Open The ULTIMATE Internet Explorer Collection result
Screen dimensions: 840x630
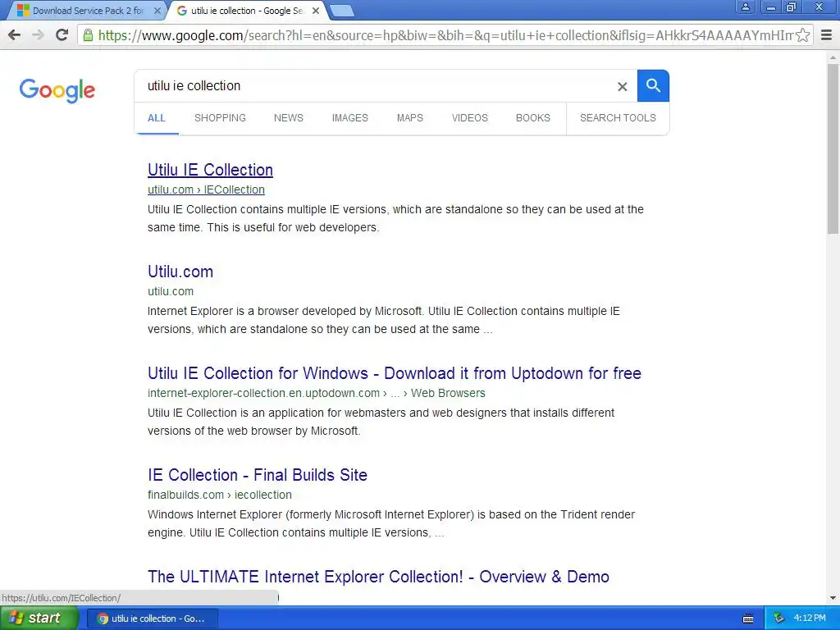pos(378,577)
